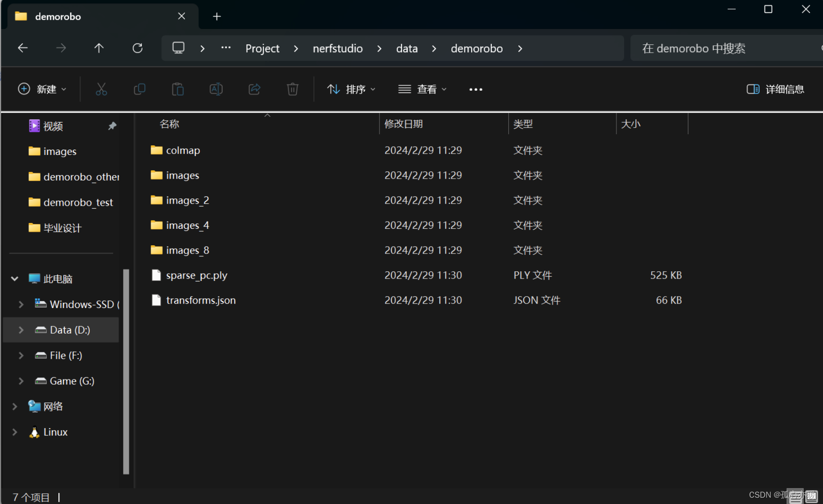Show hidden breadcrumb path via ellipsis
Screen dimensions: 823x504
click(x=226, y=48)
